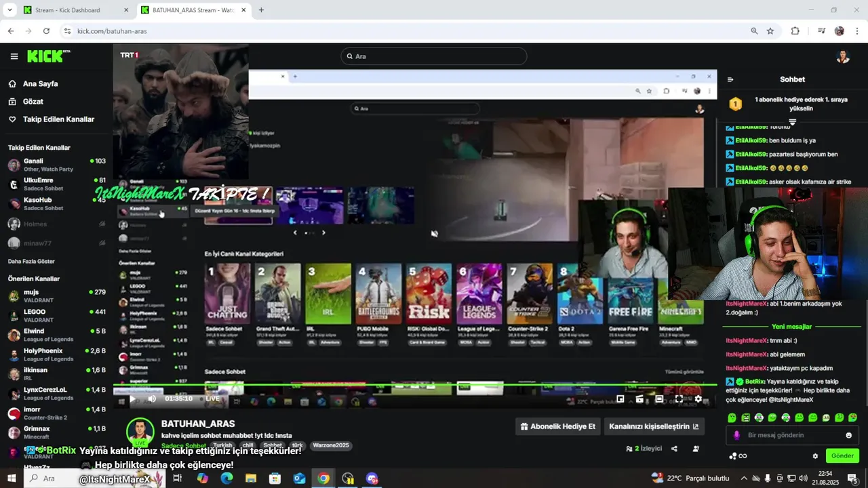The width and height of the screenshot is (868, 488).
Task: Open the player cast icon
Action: (639, 399)
